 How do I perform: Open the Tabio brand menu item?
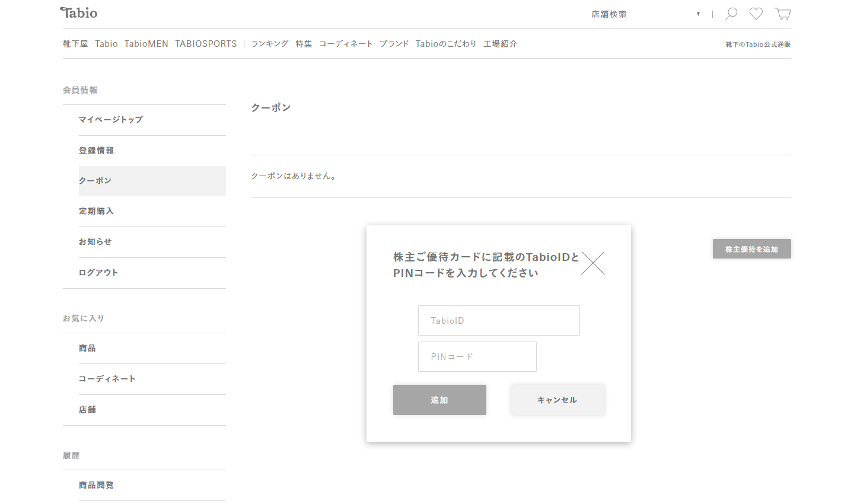106,44
